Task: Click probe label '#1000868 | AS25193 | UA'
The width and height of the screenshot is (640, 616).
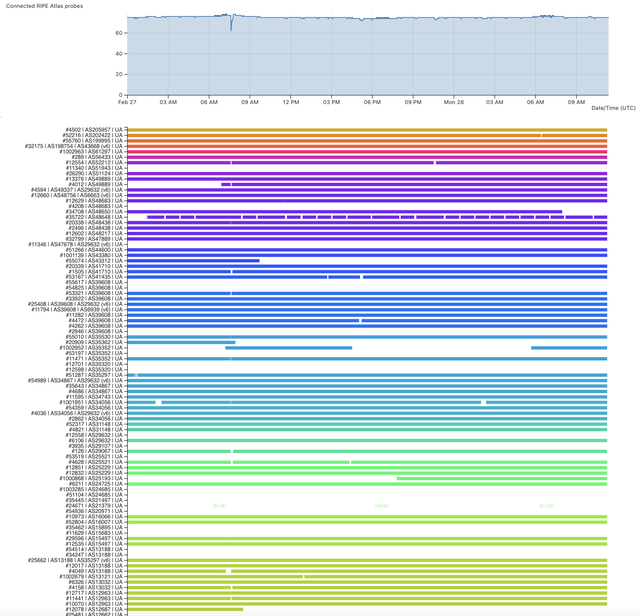Action: click(91, 478)
